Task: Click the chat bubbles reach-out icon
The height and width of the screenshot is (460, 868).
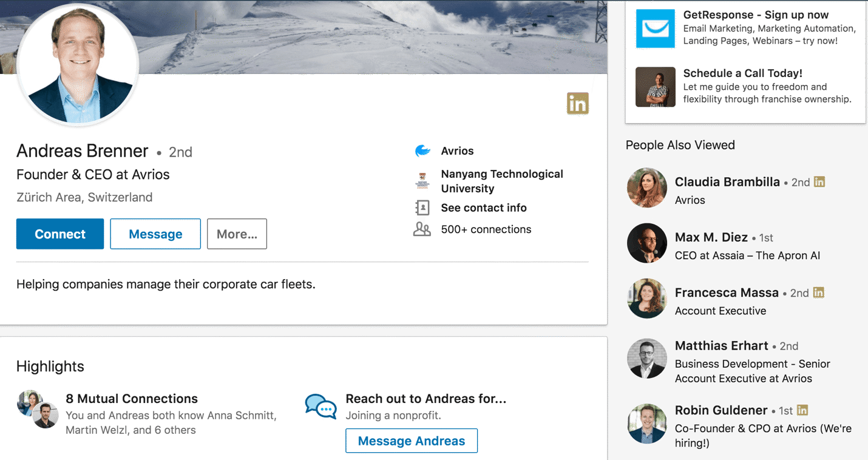Action: (x=320, y=406)
